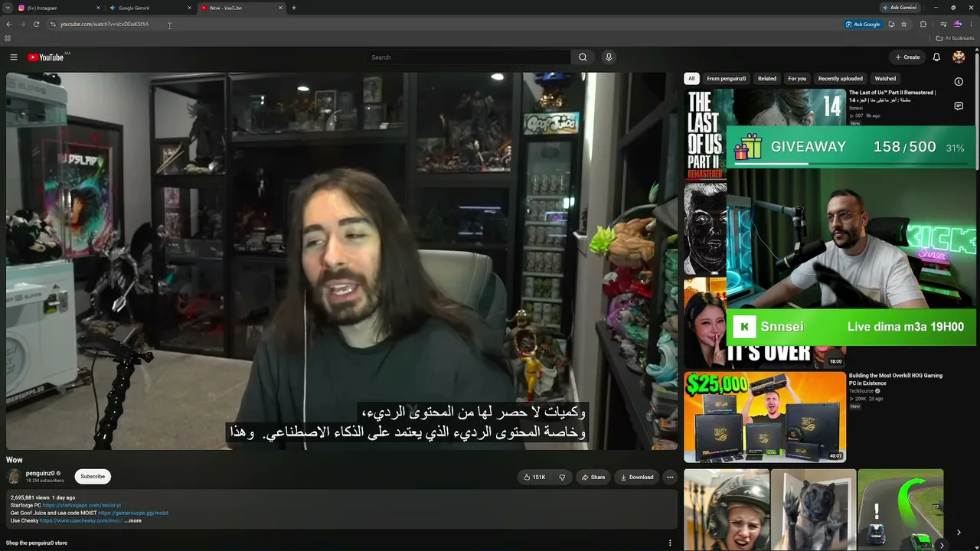Click 'Shop the penguinz0 store' heading
This screenshot has height=551, width=980.
tap(37, 543)
